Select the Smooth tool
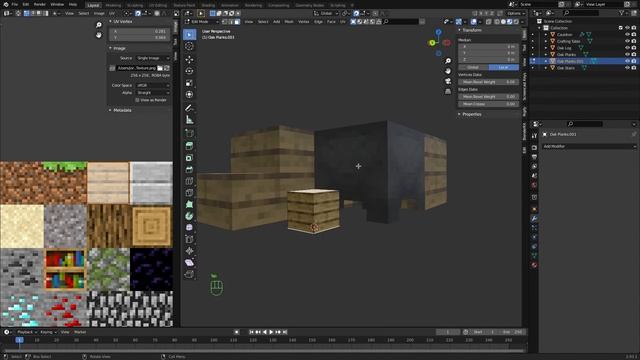The image size is (640, 360). click(189, 227)
